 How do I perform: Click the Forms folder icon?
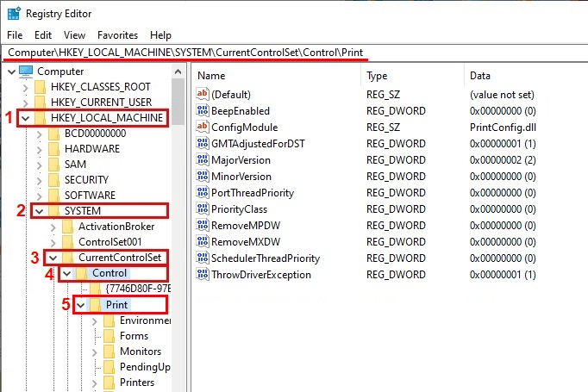coord(109,336)
